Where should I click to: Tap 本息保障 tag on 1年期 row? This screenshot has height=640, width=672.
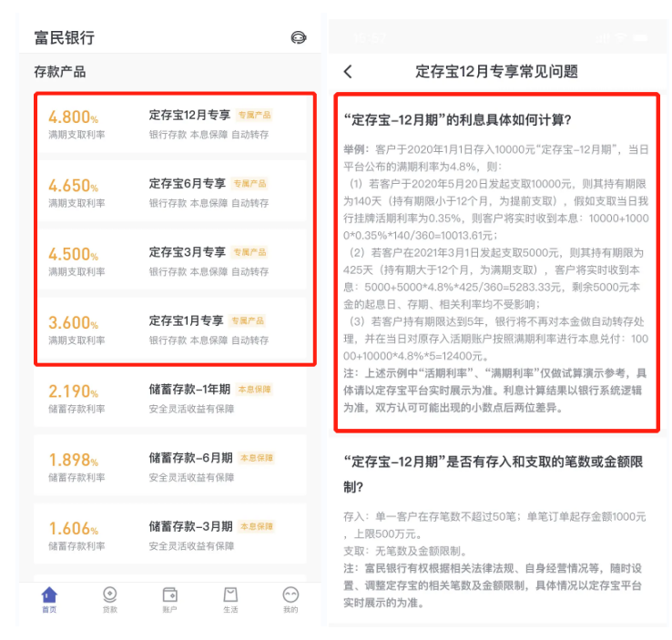click(255, 389)
